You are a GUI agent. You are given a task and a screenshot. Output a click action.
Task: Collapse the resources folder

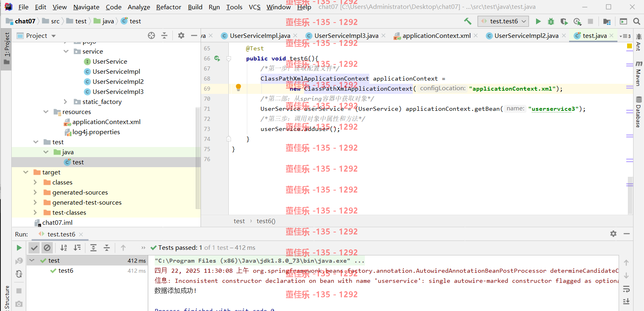tap(46, 112)
